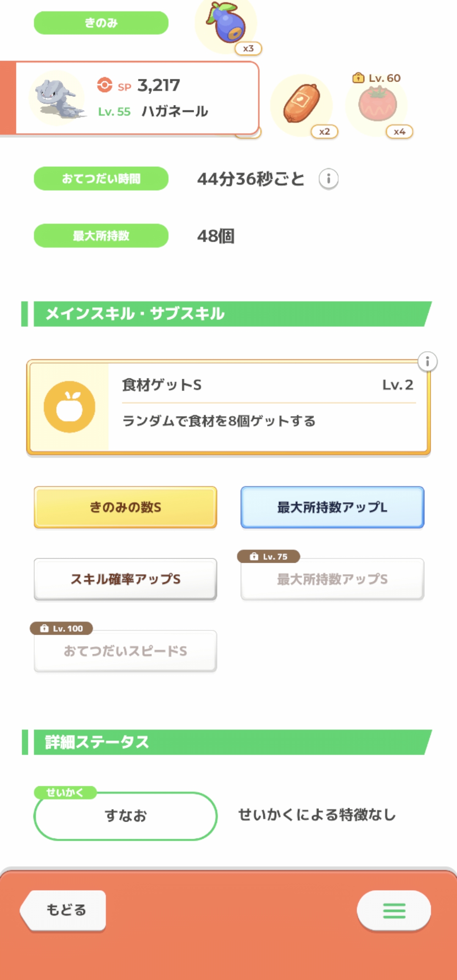Viewport: 457px width, 980px height.
Task: Open the green hamburger menu
Action: point(394,911)
